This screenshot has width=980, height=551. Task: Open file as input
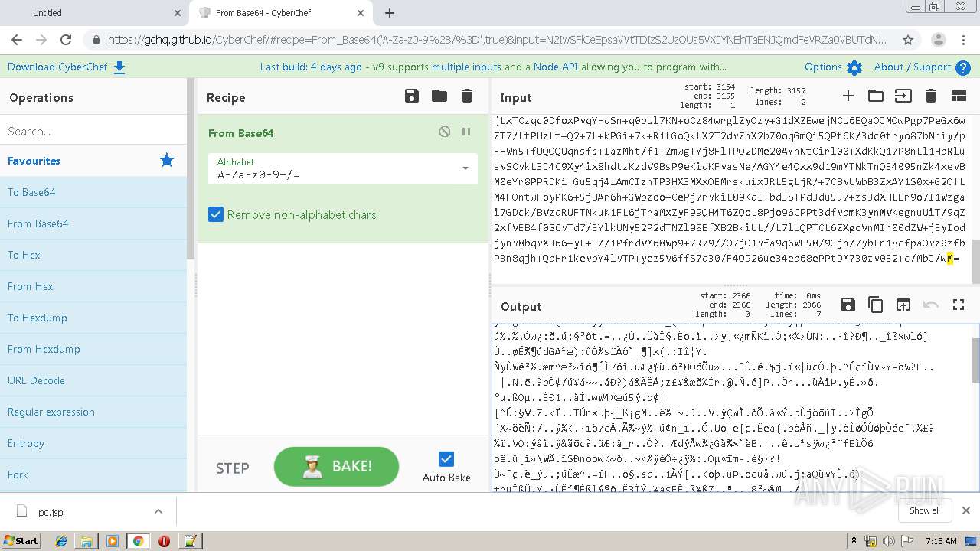click(903, 96)
